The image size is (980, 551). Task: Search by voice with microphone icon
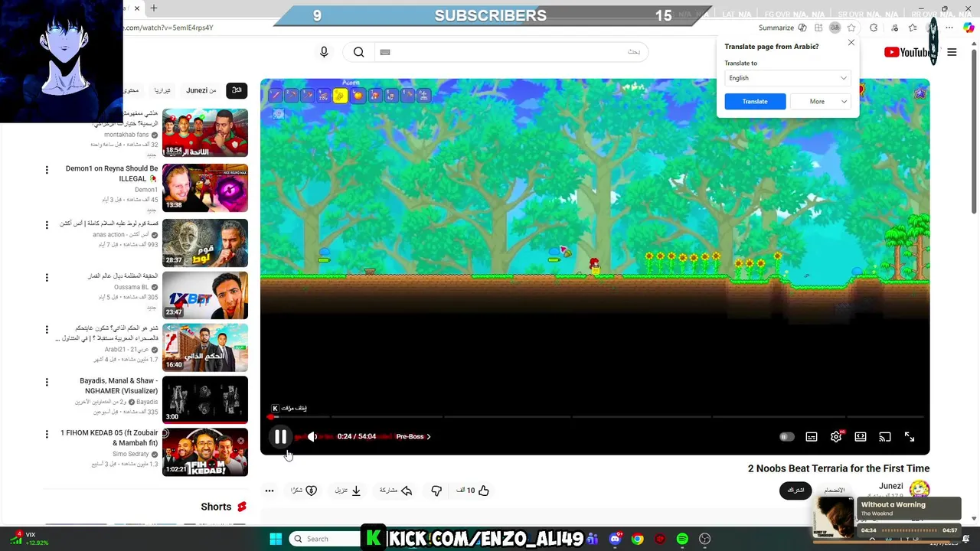324,52
